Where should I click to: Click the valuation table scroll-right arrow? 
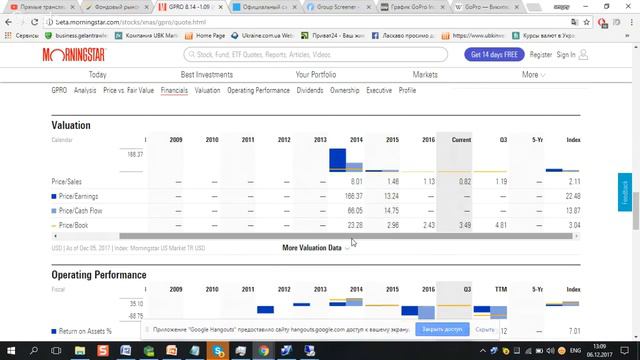click(x=576, y=236)
